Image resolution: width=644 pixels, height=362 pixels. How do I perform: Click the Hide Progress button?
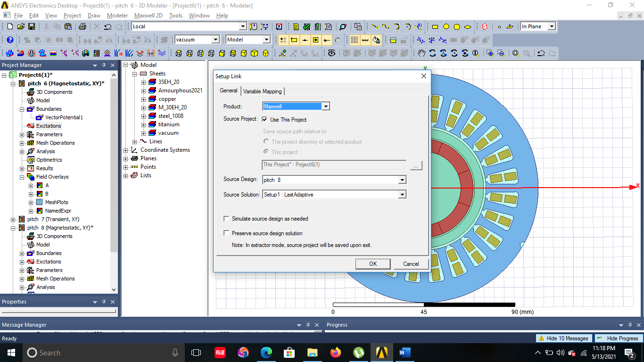(618, 338)
